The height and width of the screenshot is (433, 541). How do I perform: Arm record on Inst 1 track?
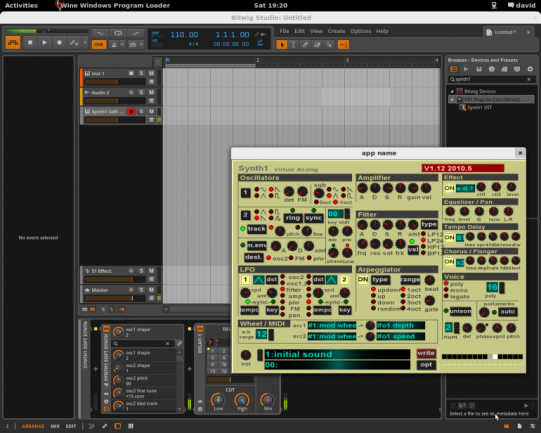(131, 73)
